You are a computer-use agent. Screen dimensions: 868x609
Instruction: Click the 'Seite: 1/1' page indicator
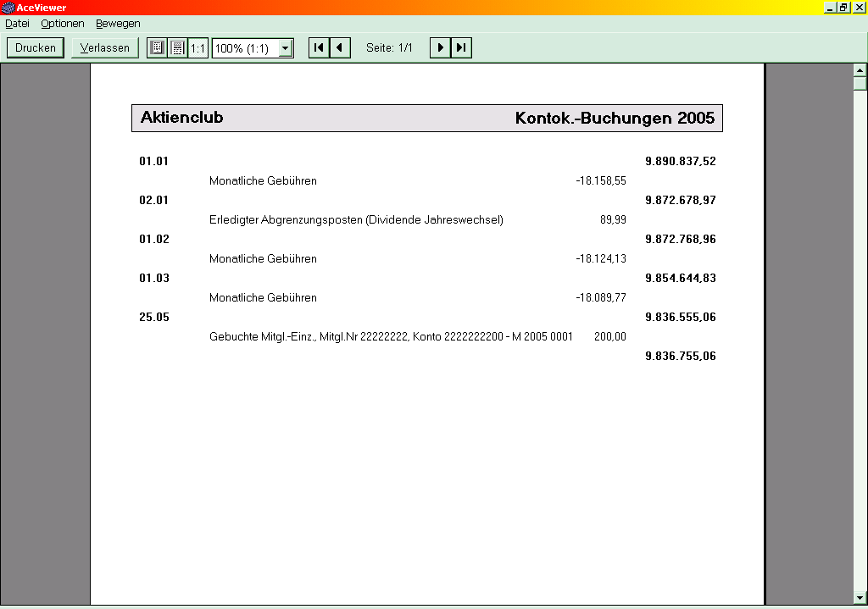click(389, 47)
